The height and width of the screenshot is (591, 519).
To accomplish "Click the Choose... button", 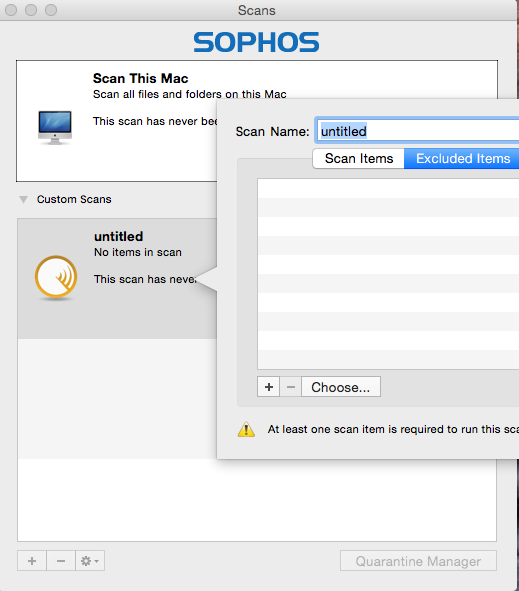I will click(x=341, y=387).
